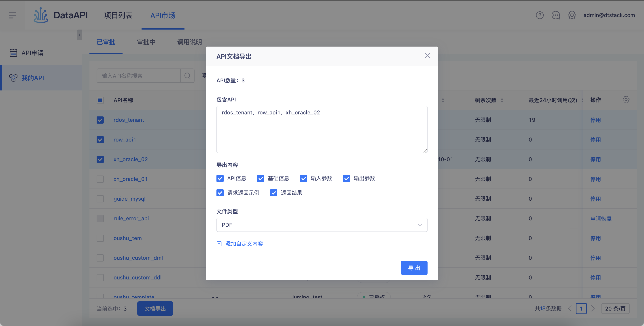Uncheck the row_api1 row checkbox
The image size is (644, 326).
pos(100,140)
